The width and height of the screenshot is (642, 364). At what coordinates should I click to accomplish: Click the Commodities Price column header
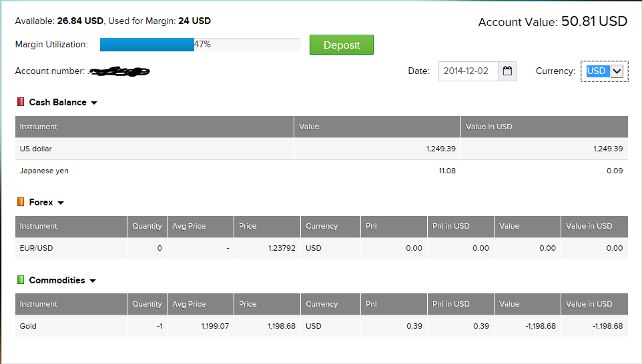click(x=248, y=304)
